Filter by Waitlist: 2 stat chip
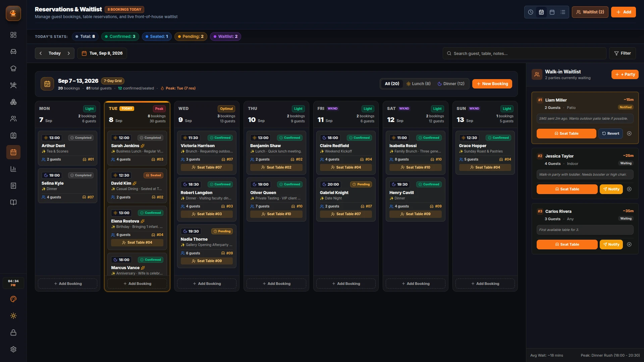Screen dimensions: 644x362 225,37
